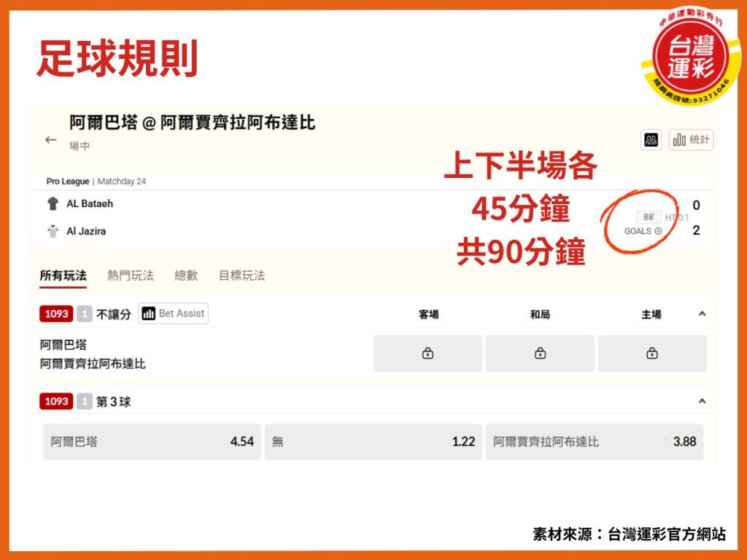The height and width of the screenshot is (560, 747).
Task: Click the 場中 status label
Action: tap(80, 146)
